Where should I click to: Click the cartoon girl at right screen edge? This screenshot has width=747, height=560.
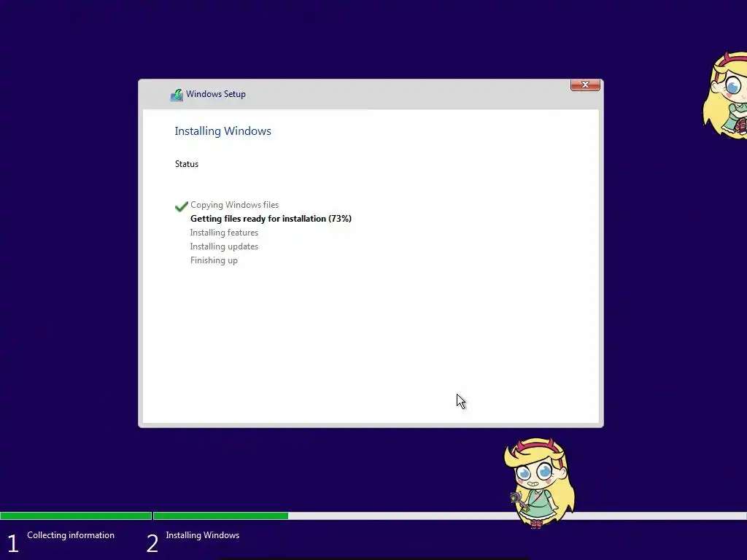click(725, 96)
